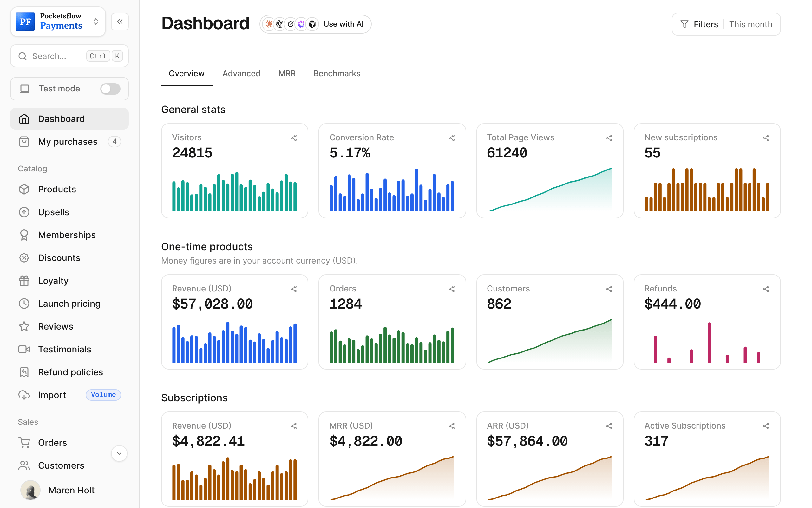812x508 pixels.
Task: Click the New subscriptions bar chart
Action: point(707,190)
